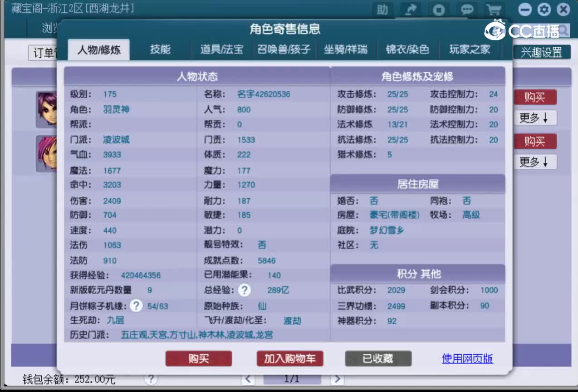Expand the first 更多 dropdown for the listing
The height and width of the screenshot is (392, 578).
pos(535,118)
